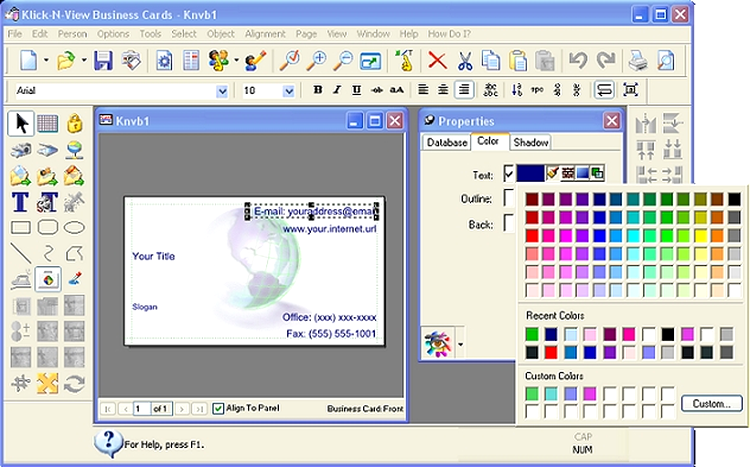Align text left
Image resolution: width=750 pixels, height=467 pixels.
click(x=423, y=90)
